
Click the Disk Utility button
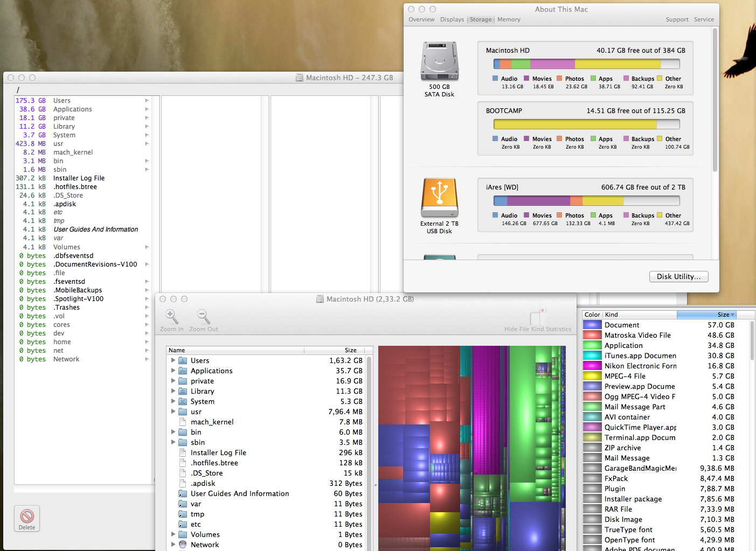[678, 276]
